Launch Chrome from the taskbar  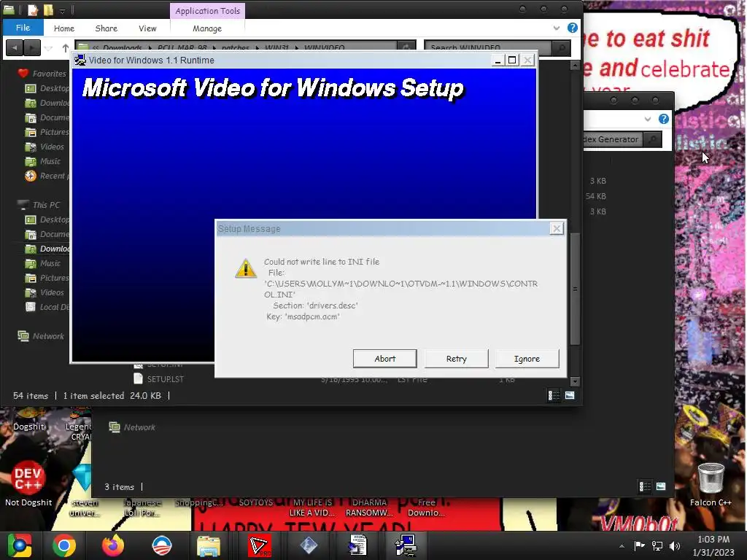pos(64,545)
